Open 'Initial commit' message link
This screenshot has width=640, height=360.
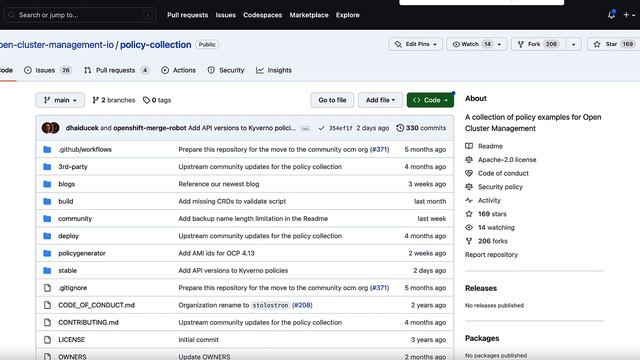[198, 340]
